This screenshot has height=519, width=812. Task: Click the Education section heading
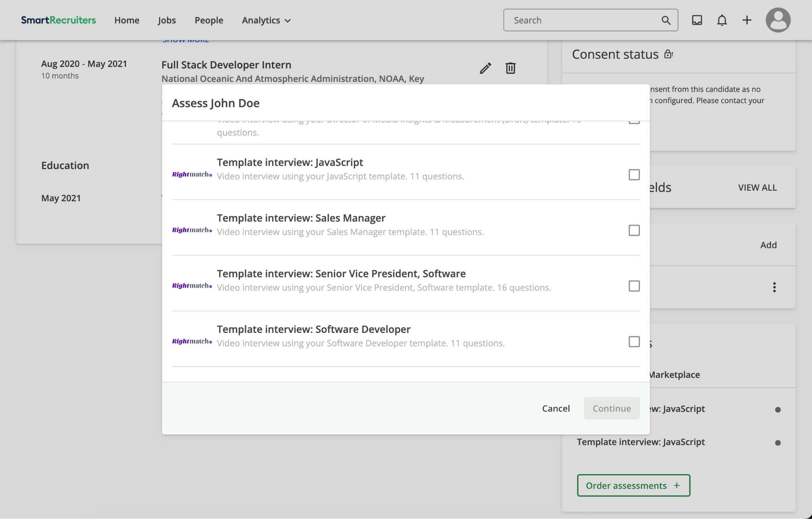pyautogui.click(x=65, y=165)
